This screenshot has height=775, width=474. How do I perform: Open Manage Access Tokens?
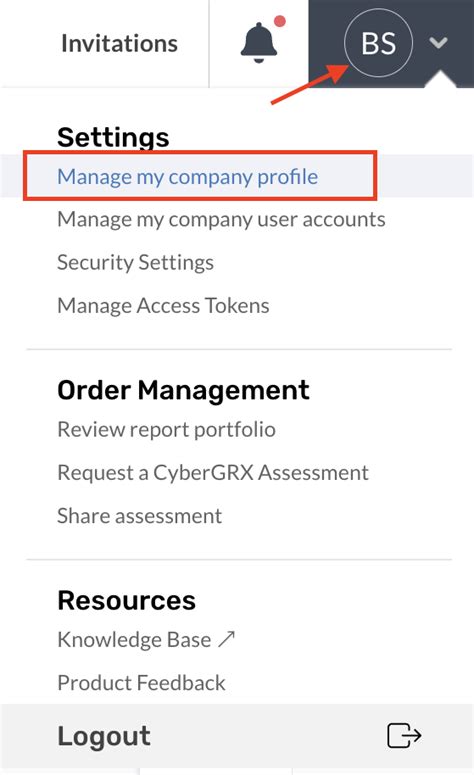[x=163, y=305]
